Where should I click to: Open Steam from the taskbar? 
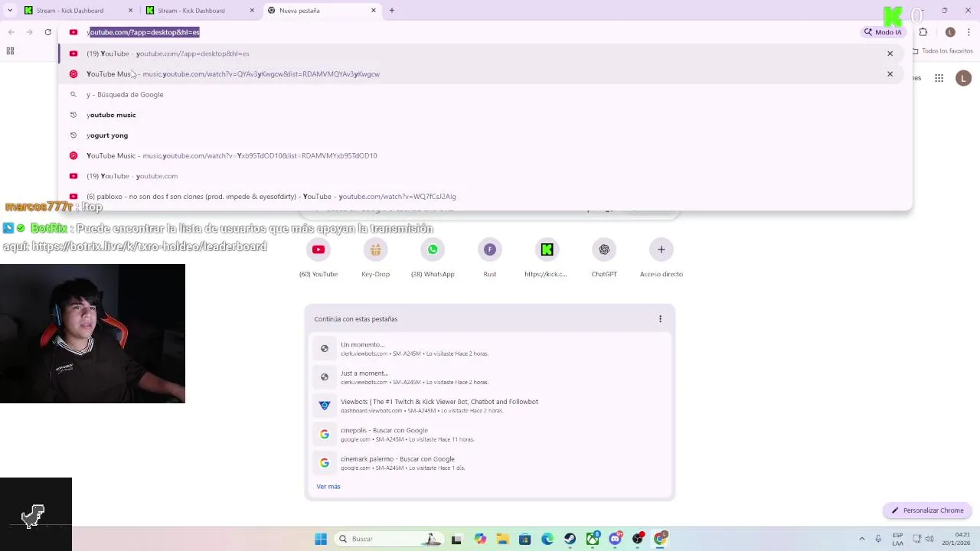click(570, 539)
